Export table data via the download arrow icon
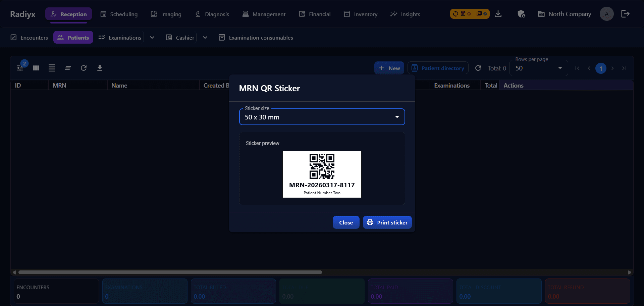Viewport: 644px width, 306px height. coord(100,68)
